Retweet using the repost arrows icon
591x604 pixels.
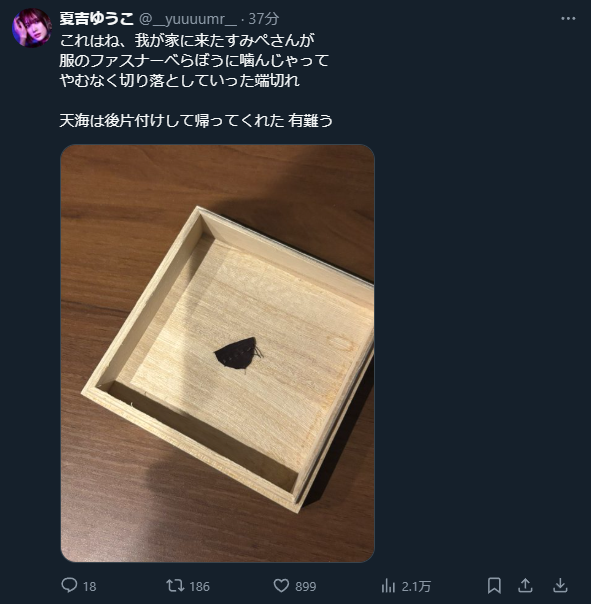coord(175,586)
